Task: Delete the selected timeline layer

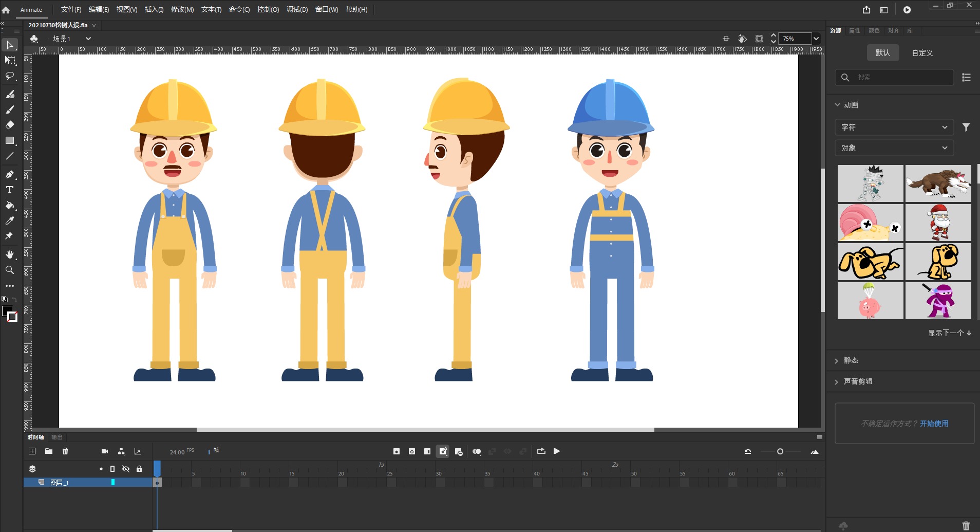Action: (x=65, y=451)
